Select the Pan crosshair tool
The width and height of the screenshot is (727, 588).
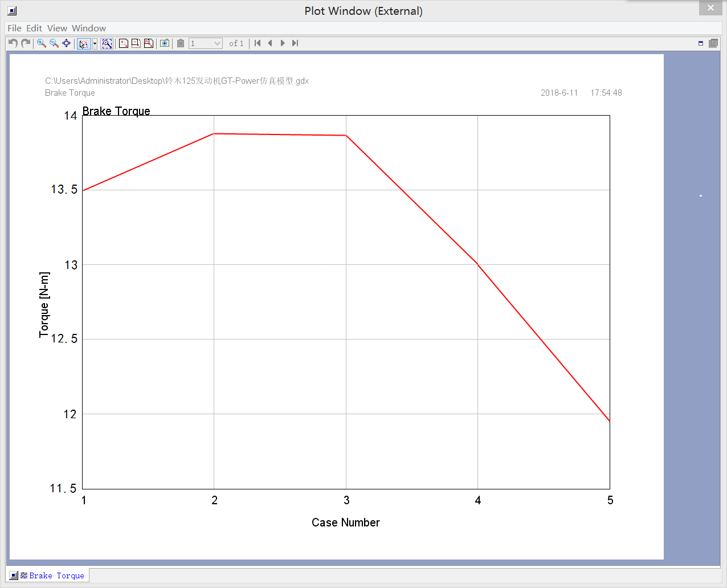[x=67, y=43]
